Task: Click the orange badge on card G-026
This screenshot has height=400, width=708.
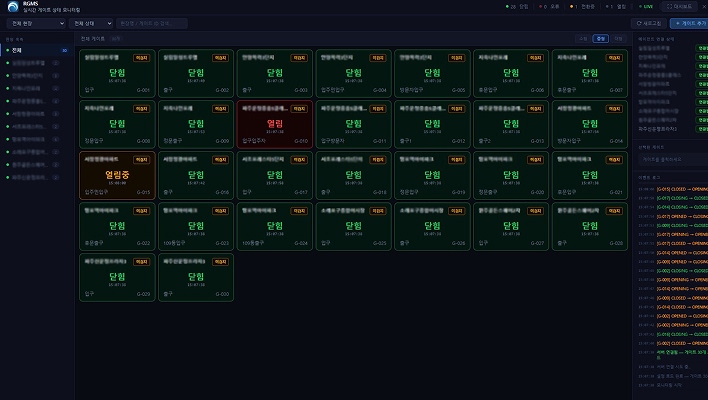Action: click(456, 211)
